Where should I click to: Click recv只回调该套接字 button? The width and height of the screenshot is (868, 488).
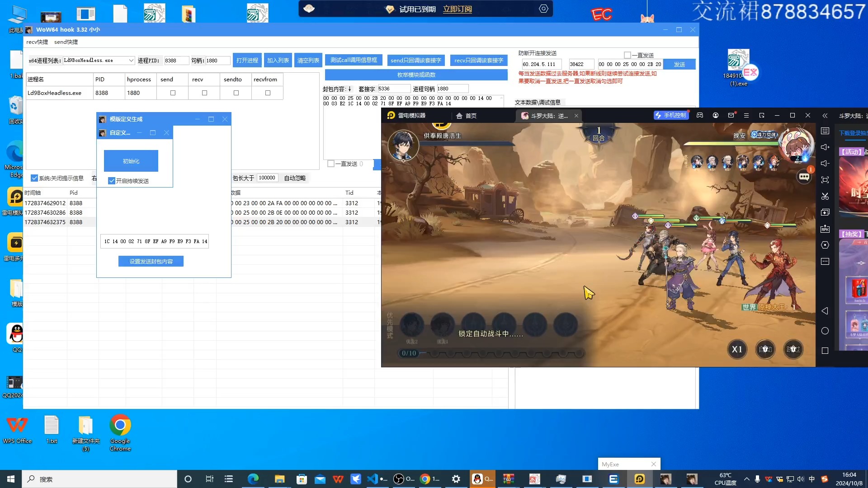coord(479,60)
